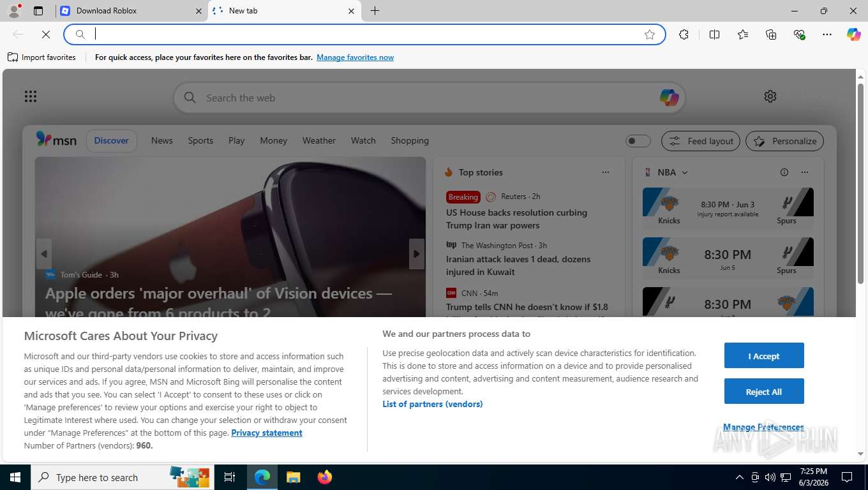Image resolution: width=868 pixels, height=490 pixels.
Task: Select the Shopping tab
Action: click(410, 140)
